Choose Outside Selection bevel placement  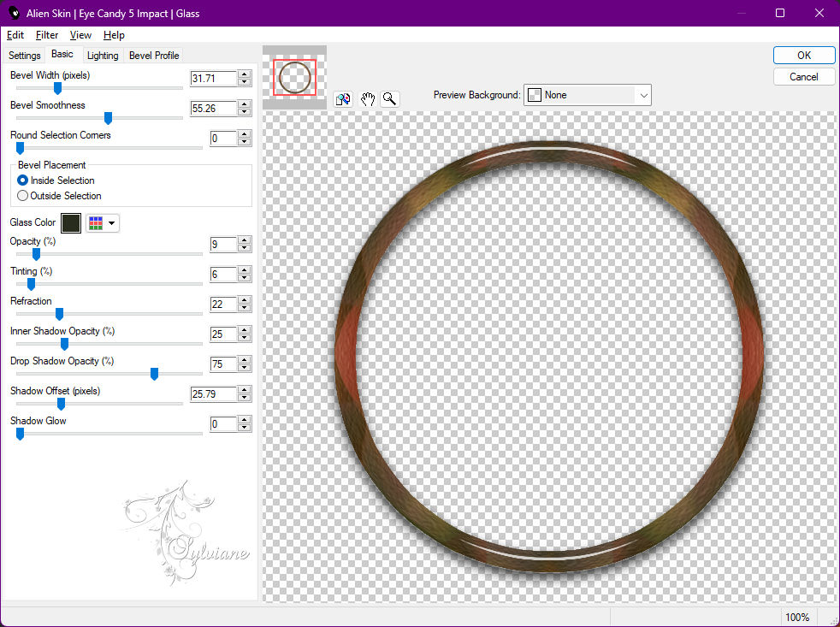(x=59, y=196)
